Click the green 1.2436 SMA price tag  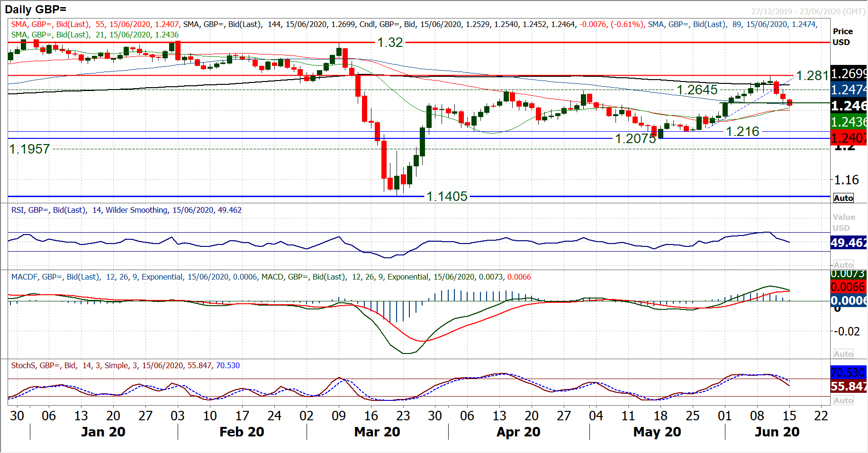[x=849, y=122]
